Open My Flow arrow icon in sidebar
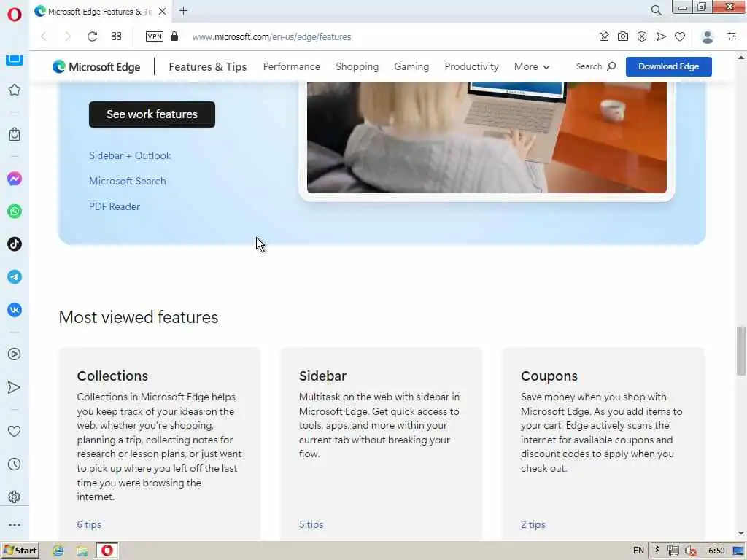The width and height of the screenshot is (747, 560). click(15, 387)
